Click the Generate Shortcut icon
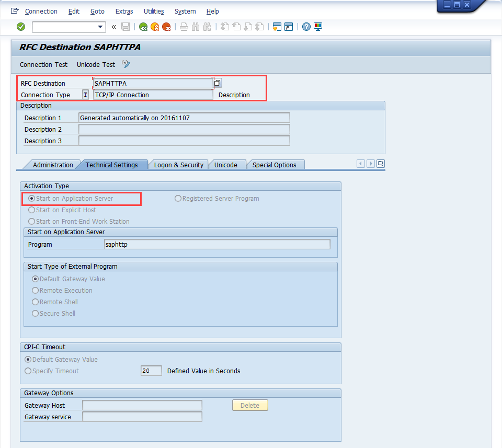Screen dimensions: 502x448 289,27
